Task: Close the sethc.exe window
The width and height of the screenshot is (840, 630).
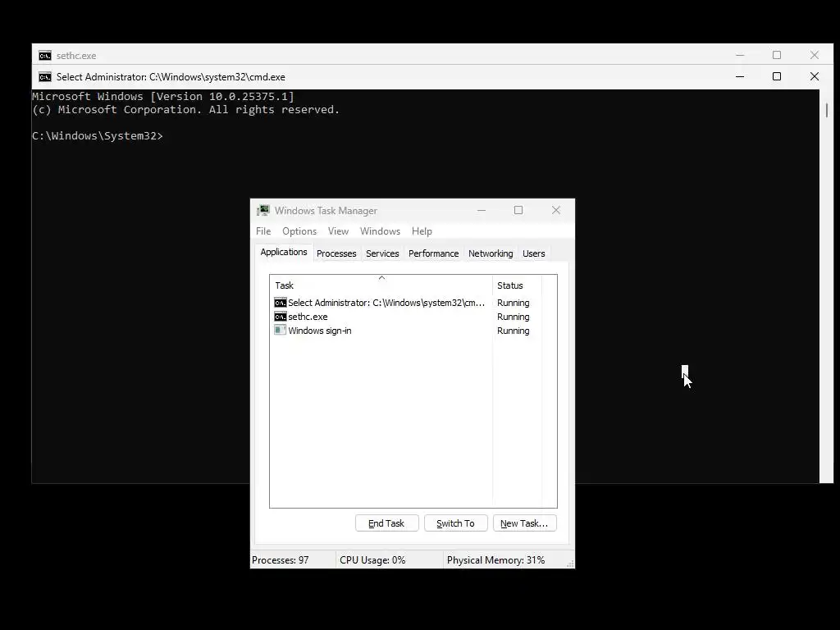Action: 815,55
